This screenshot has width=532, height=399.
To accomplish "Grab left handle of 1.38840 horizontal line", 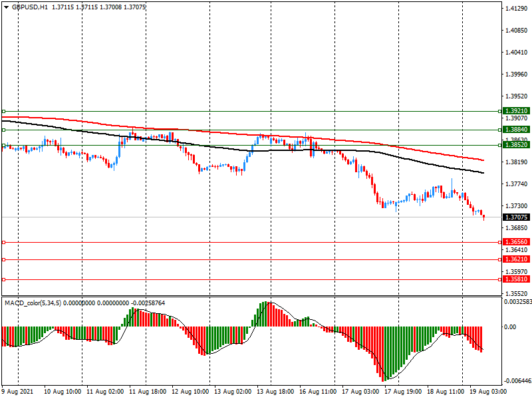I will [4, 130].
